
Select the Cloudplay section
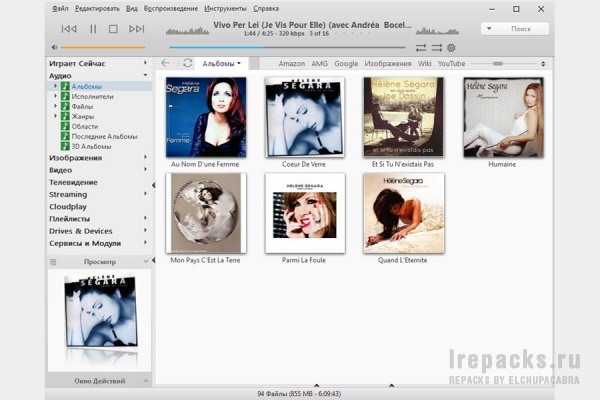(68, 207)
